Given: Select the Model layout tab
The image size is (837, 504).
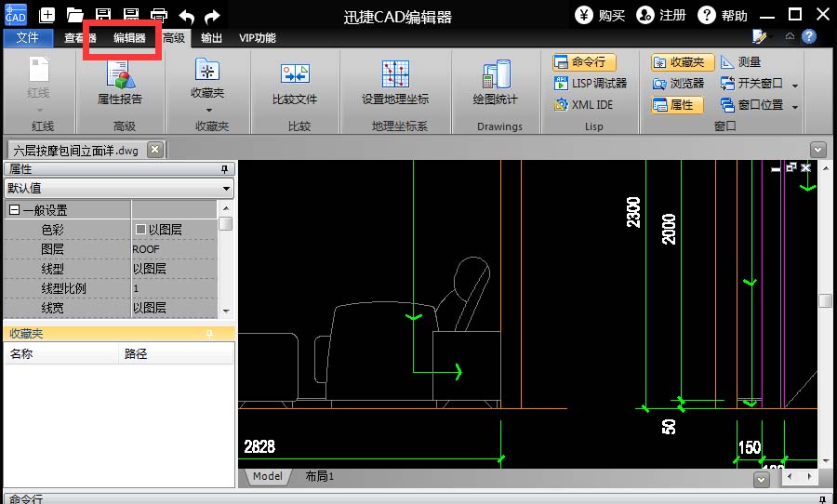Looking at the screenshot, I should (x=268, y=476).
